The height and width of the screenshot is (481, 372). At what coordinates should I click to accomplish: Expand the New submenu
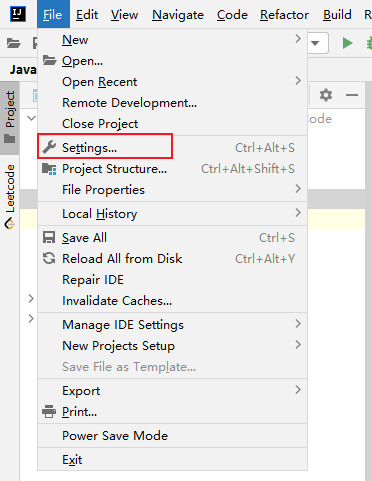pos(172,40)
